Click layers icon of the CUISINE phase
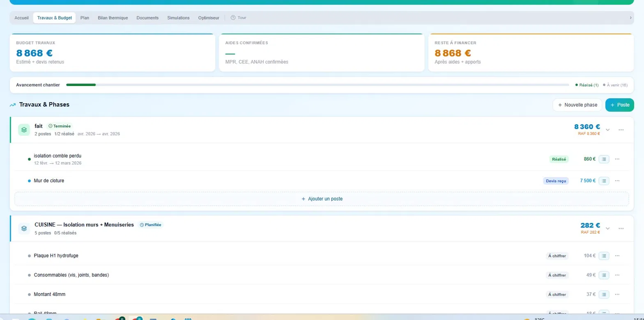The image size is (644, 320). click(x=24, y=228)
